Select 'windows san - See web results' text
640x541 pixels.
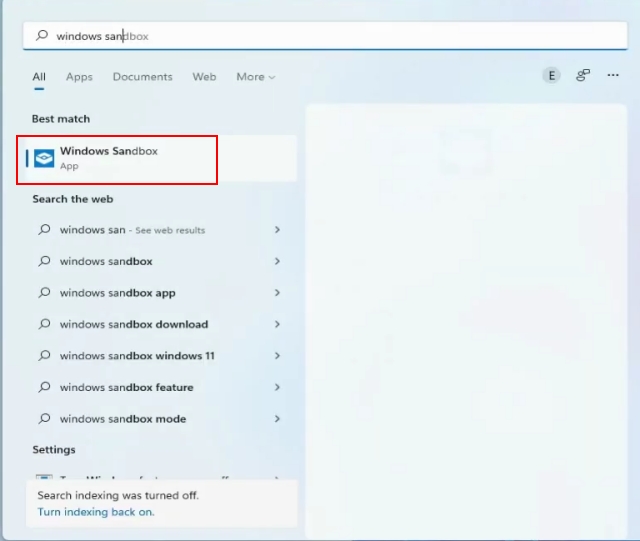click(x=132, y=230)
